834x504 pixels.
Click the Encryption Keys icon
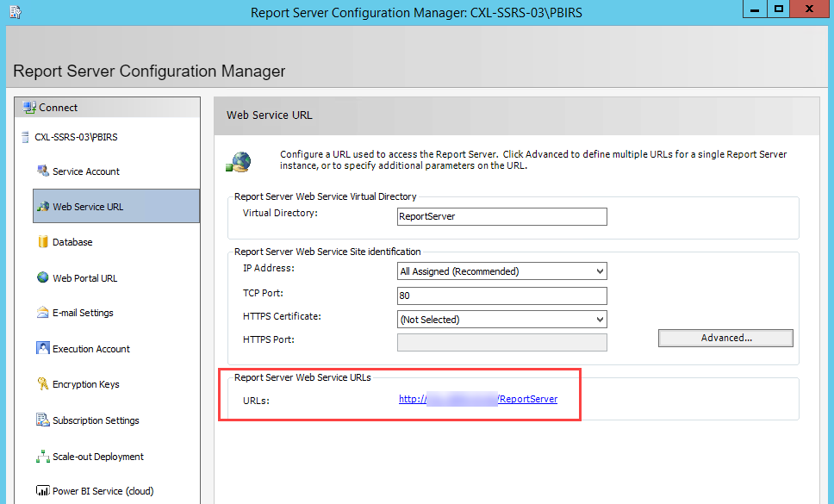[43, 384]
